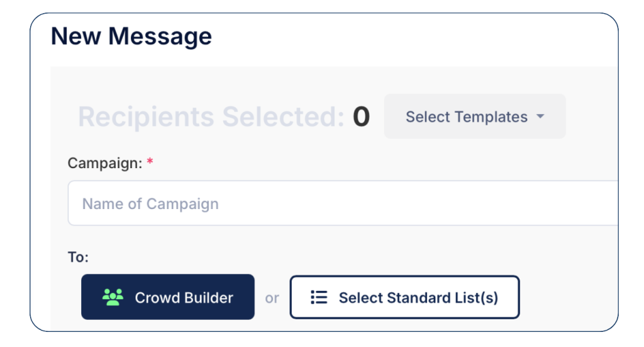Image resolution: width=644 pixels, height=347 pixels.
Task: Click the Campaign field label
Action: tap(105, 163)
